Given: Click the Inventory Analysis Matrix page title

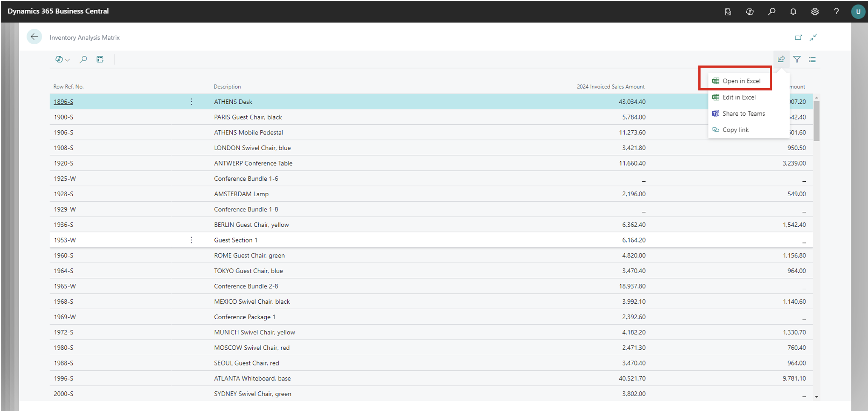Looking at the screenshot, I should [x=85, y=37].
